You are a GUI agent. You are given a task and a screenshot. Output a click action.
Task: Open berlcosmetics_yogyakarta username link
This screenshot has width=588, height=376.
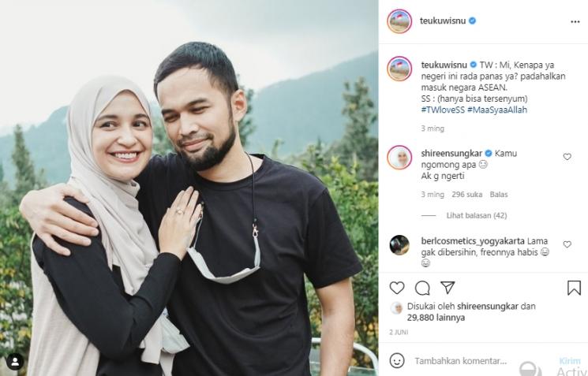[x=473, y=240]
